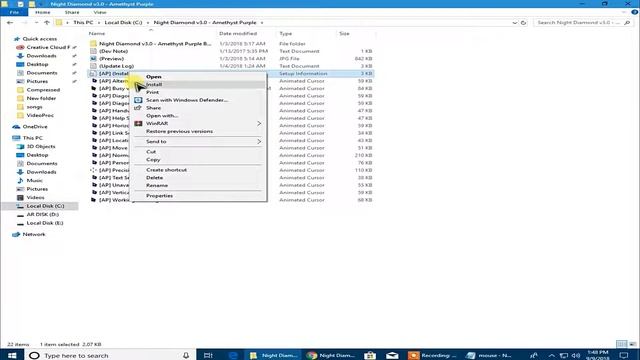This screenshot has width=640, height=360.
Task: Sort by the Type column header
Action: (286, 33)
